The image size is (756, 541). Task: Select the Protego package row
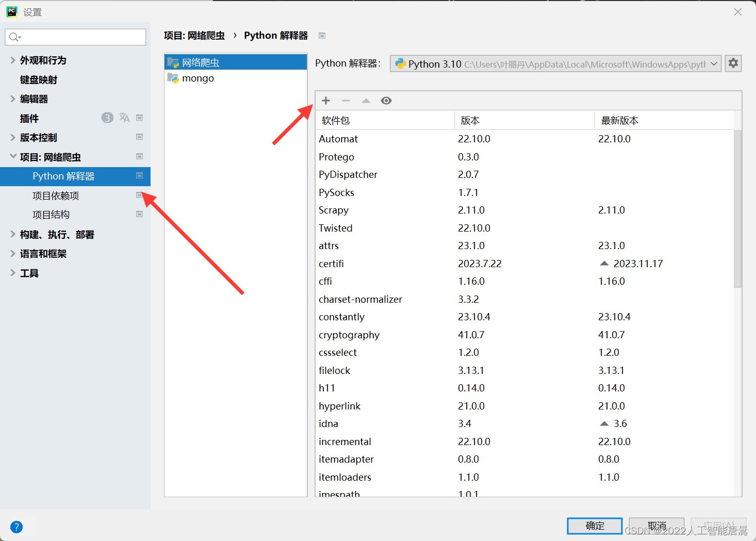[x=524, y=157]
